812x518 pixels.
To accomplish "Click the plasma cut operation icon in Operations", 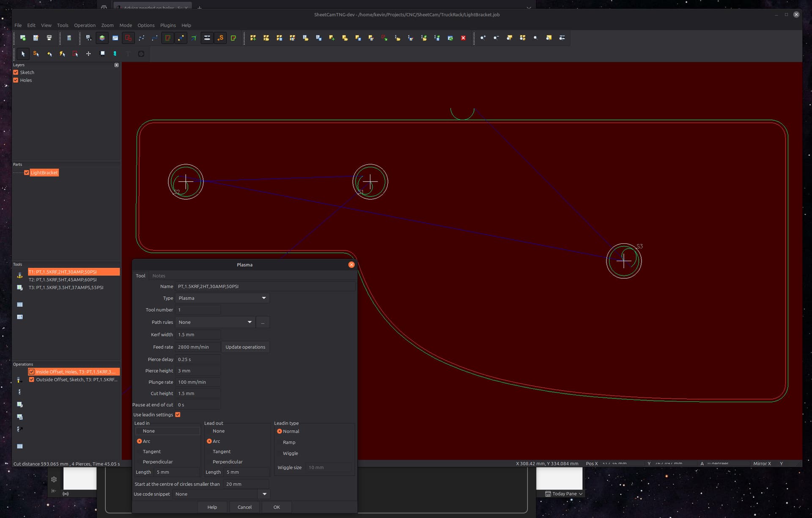I will [19, 380].
